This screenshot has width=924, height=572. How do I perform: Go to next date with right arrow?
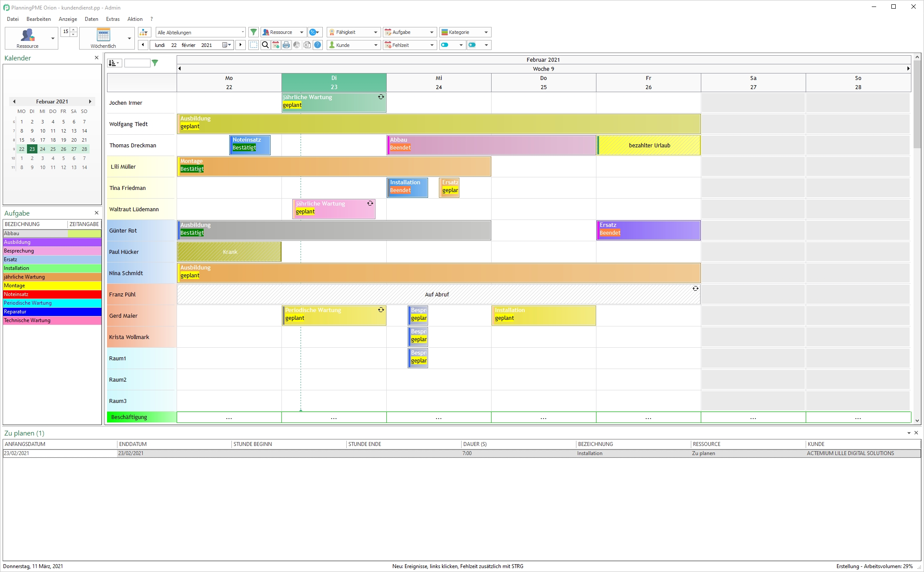pyautogui.click(x=241, y=45)
